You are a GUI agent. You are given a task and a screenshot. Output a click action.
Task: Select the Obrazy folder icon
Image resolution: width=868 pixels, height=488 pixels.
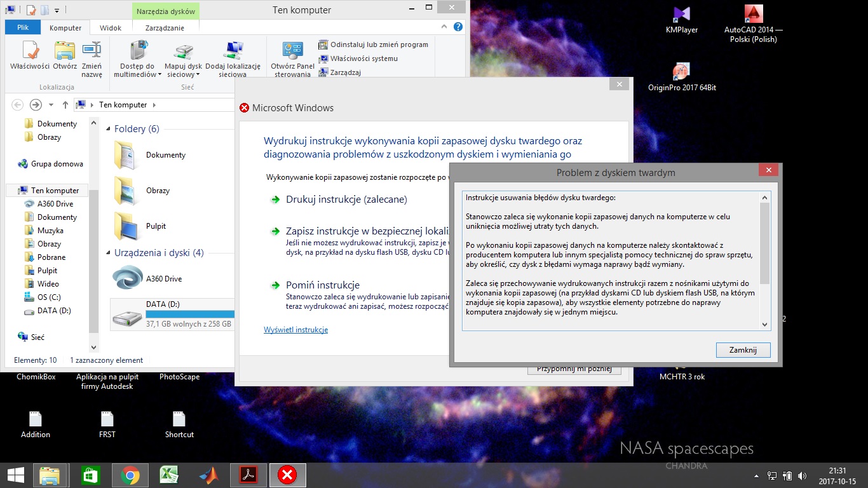coord(125,191)
